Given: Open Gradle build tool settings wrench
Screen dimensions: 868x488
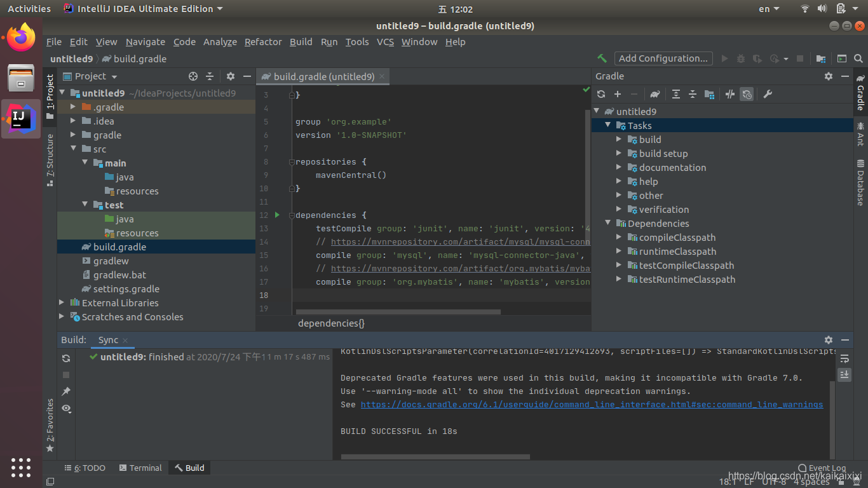Looking at the screenshot, I should [768, 94].
